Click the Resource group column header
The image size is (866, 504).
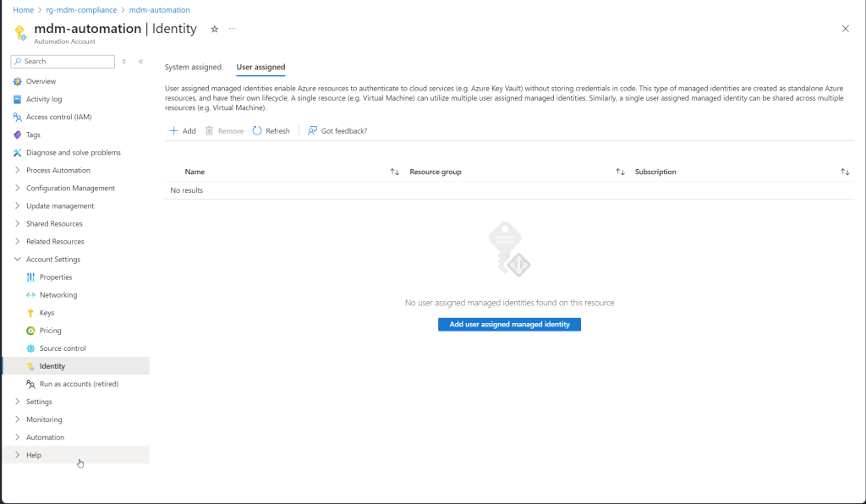[436, 172]
